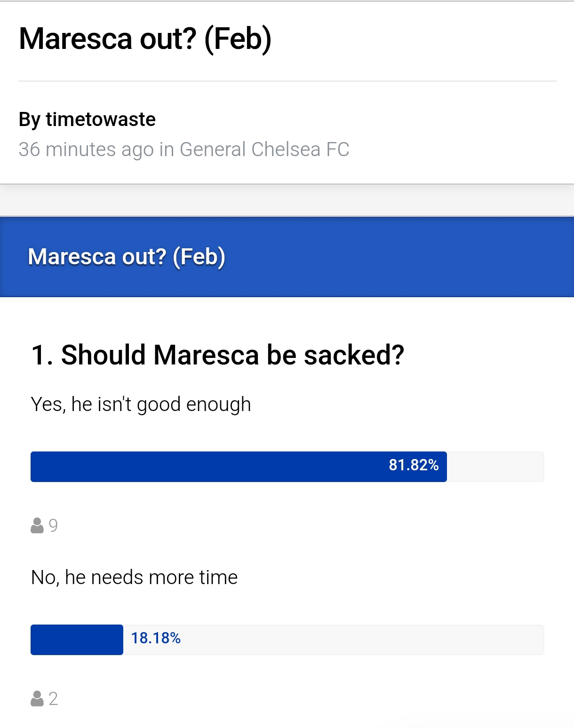Click the unfilled part of the No bar
This screenshot has width=574, height=728.
click(362, 640)
